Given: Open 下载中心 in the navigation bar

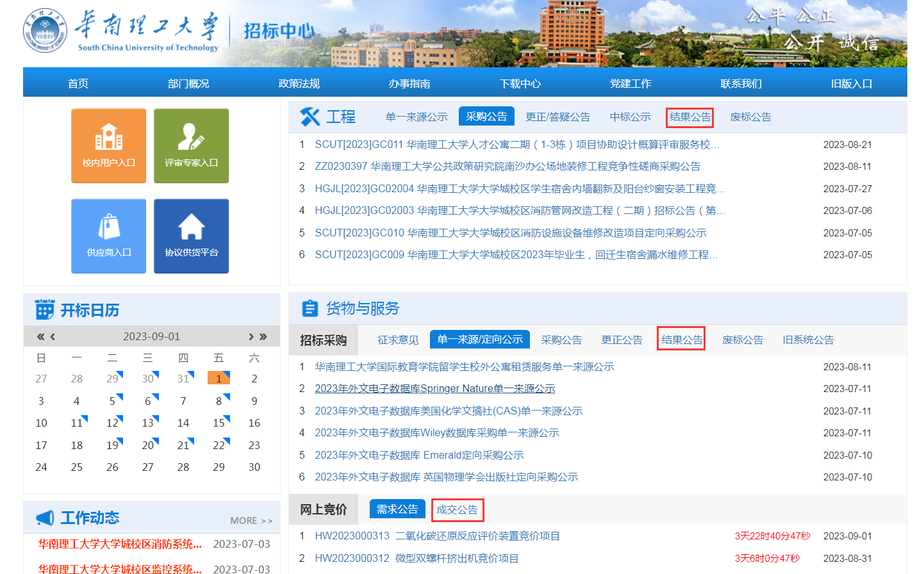Looking at the screenshot, I should click(x=520, y=84).
